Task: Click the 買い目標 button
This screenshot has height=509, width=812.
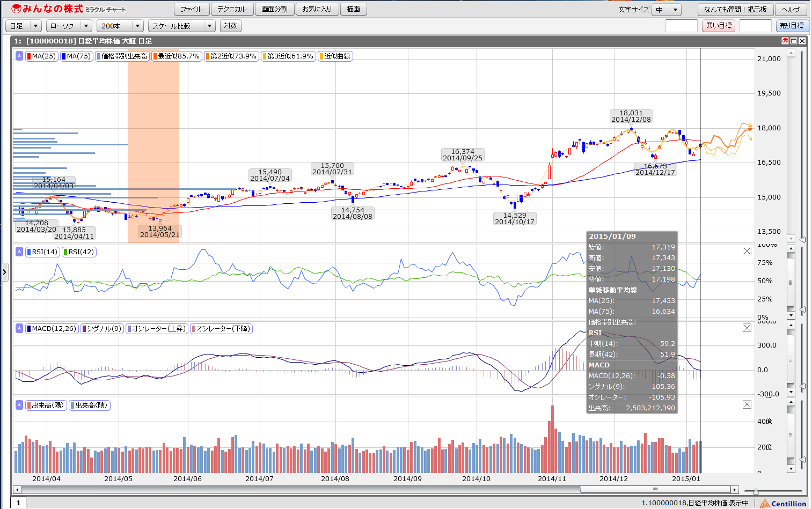Action: (x=718, y=26)
